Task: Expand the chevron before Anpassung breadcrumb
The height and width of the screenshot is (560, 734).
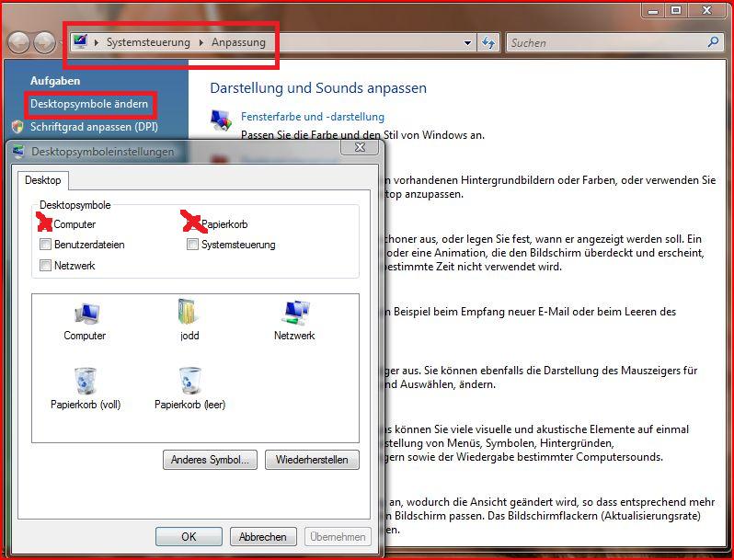Action: [x=201, y=42]
